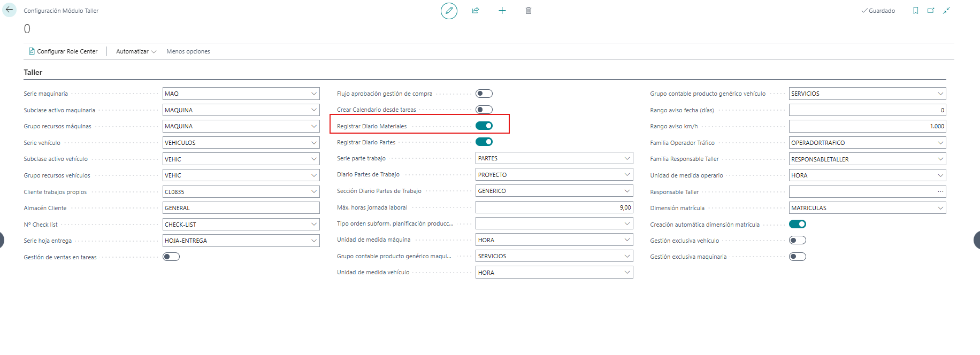Viewport: 980px width, 355px height.
Task: Open the Automatizar menu
Action: [x=136, y=51]
